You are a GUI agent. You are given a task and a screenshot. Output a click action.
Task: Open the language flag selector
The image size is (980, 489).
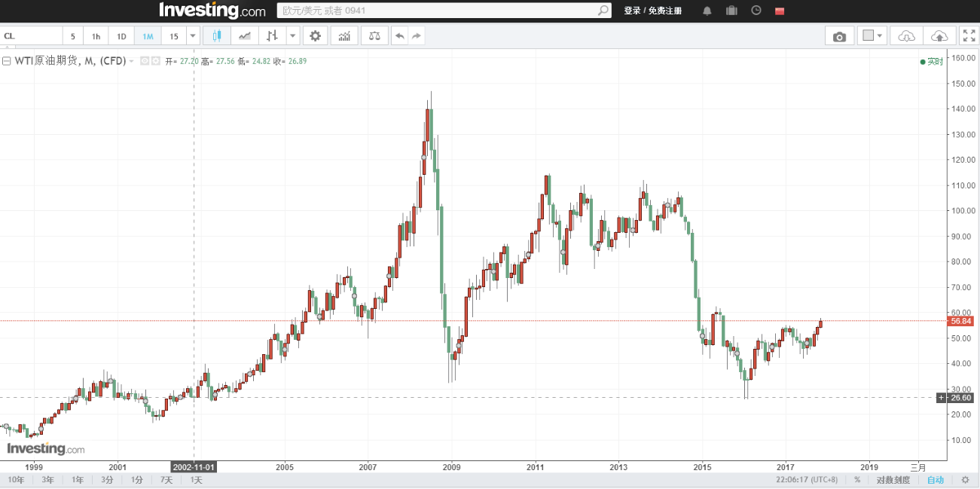(780, 11)
